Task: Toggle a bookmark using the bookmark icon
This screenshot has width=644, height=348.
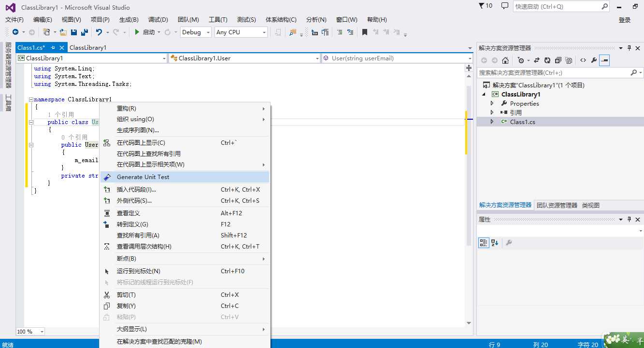Action: (365, 32)
